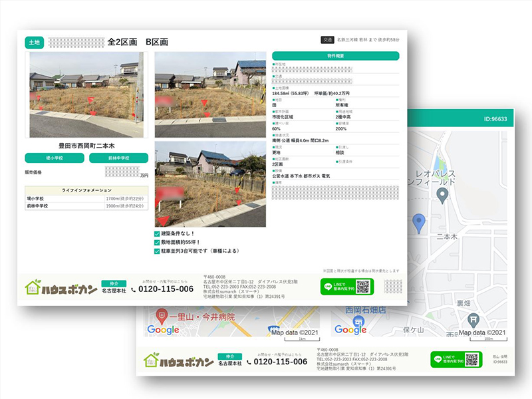The height and width of the screenshot is (399, 532).
Task: Tap the LINE reservation button on back flyer
Action: pyautogui.click(x=456, y=359)
